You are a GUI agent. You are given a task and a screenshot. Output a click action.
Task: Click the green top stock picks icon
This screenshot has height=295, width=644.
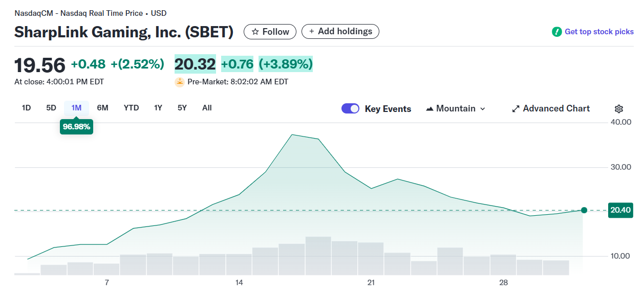(x=556, y=32)
